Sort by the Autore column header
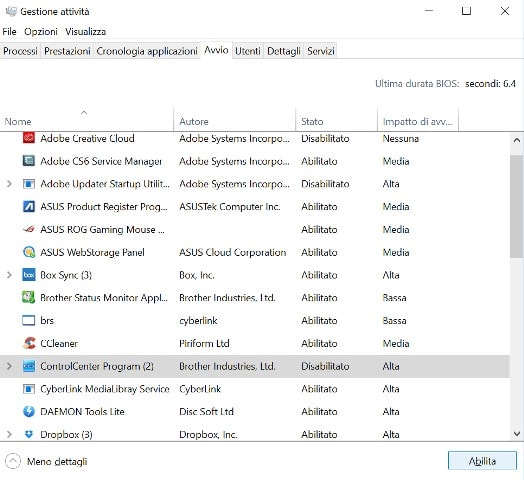The image size is (524, 480). point(235,121)
